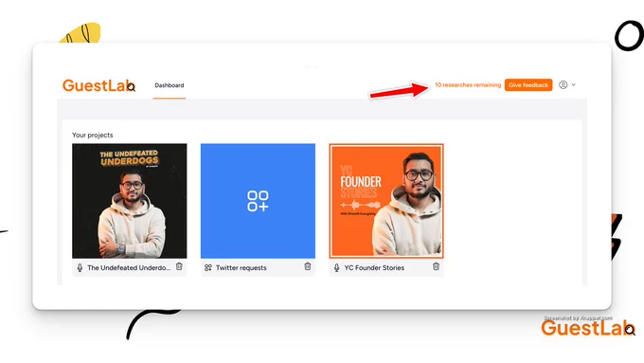
Task: Delete The Undefeated Underdogs project via trash icon
Action: pos(179,266)
